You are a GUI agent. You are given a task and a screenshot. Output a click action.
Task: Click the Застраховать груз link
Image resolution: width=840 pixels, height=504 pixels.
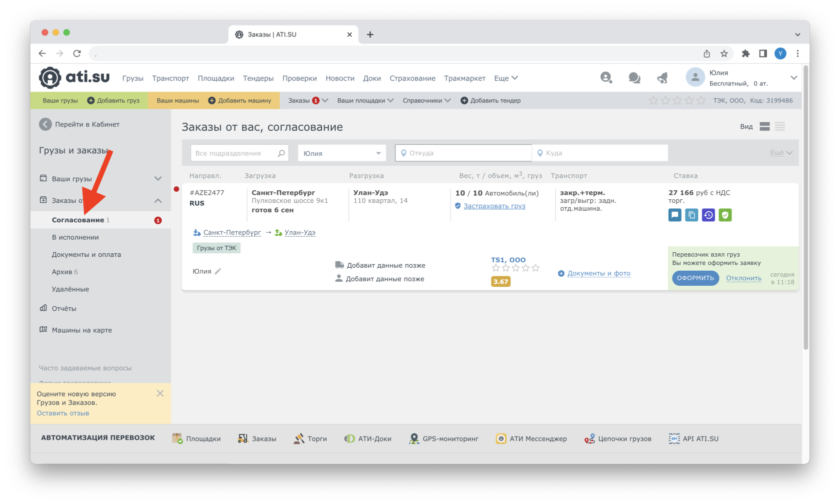494,206
